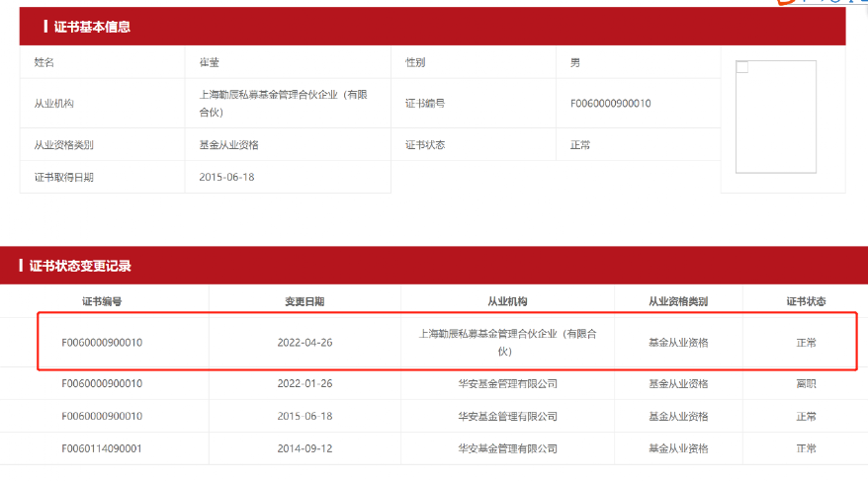Click the certificate number in basic info section
868x482 pixels.
(610, 104)
